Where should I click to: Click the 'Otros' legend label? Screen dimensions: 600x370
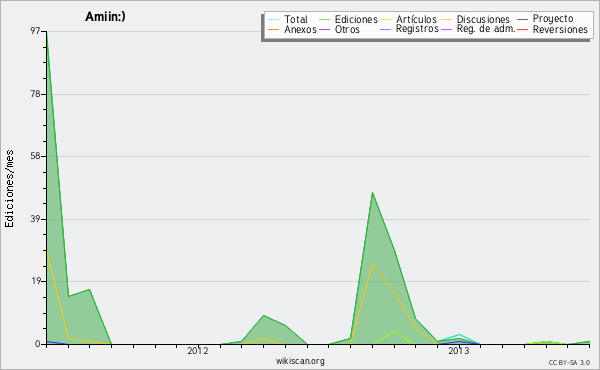coord(347,29)
